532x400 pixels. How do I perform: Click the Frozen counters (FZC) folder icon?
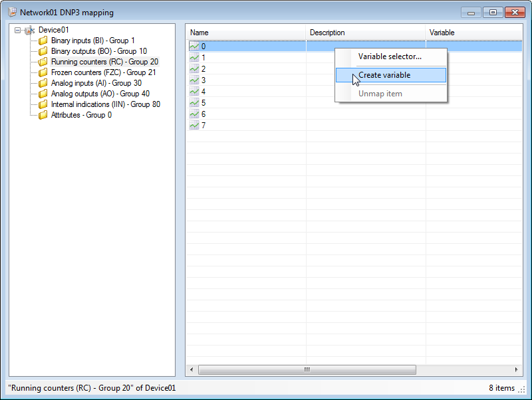pos(43,72)
